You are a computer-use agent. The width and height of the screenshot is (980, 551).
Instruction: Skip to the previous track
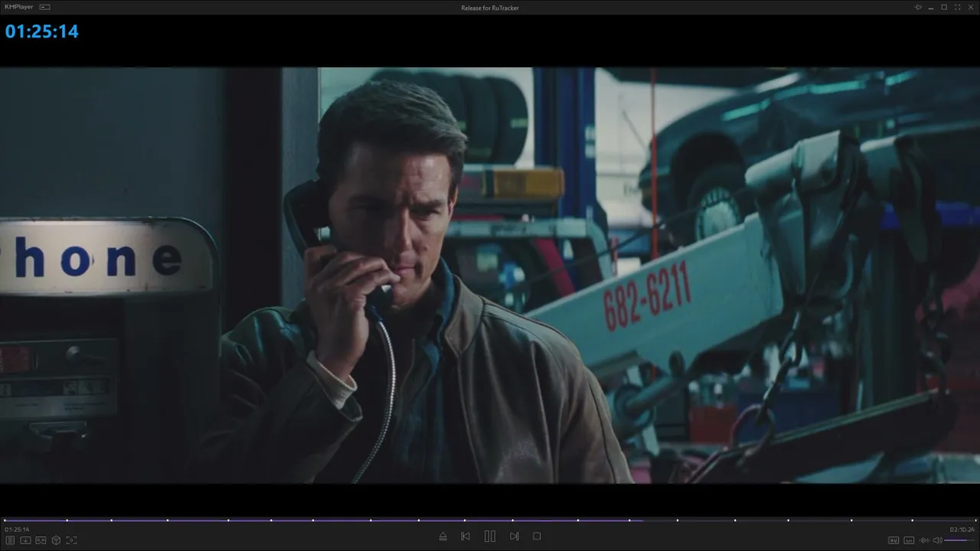click(465, 536)
